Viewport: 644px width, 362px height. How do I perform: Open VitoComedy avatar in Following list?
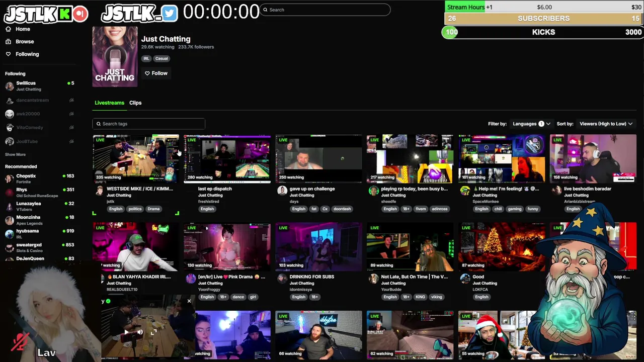click(9, 128)
